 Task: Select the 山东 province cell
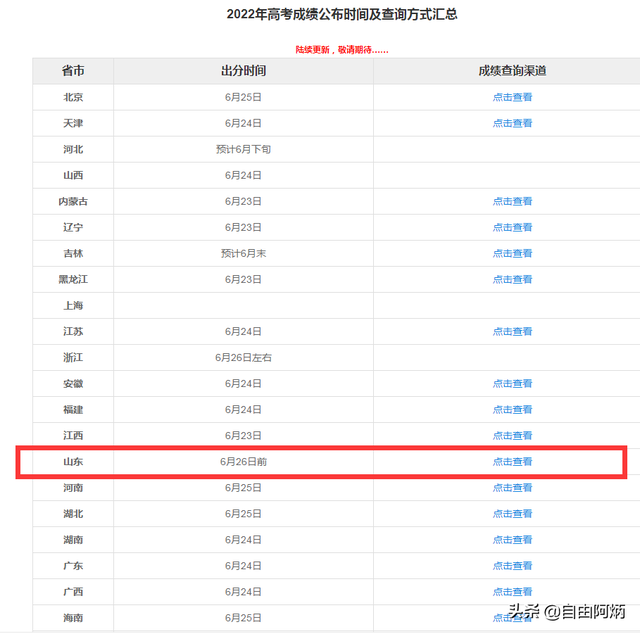pos(73,462)
